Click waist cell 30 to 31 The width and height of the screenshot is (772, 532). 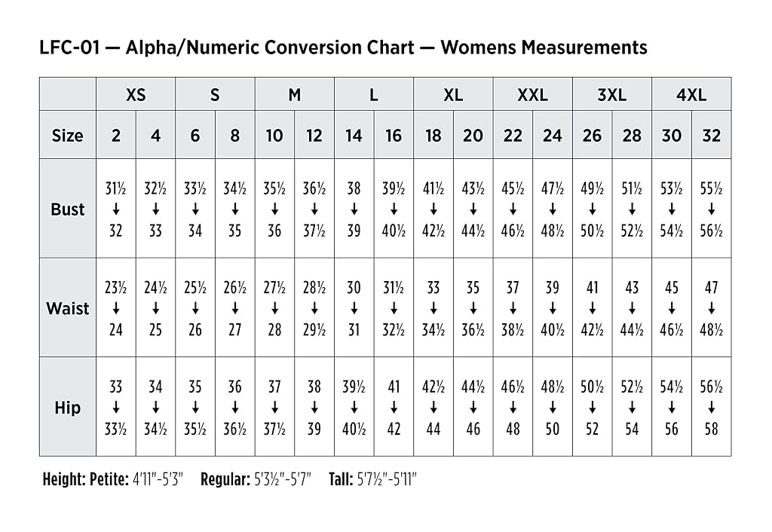coord(354,308)
